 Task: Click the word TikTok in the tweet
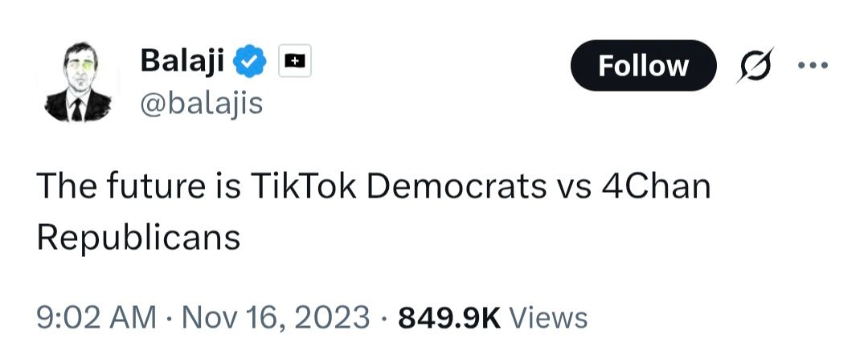coord(307,186)
